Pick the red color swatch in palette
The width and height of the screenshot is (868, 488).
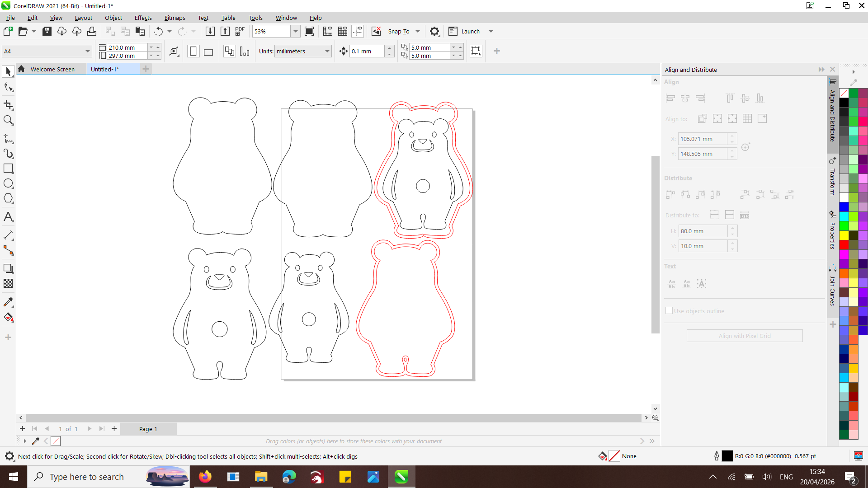pos(844,245)
